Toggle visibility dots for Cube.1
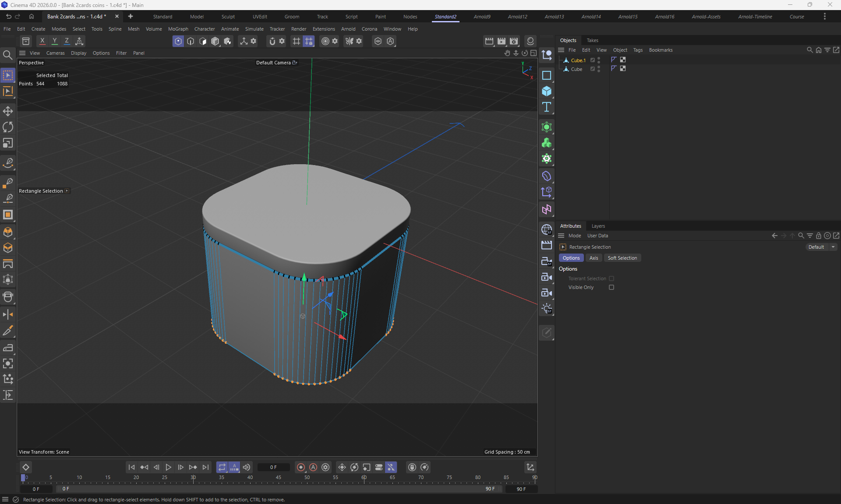This screenshot has height=504, width=841. point(599,60)
